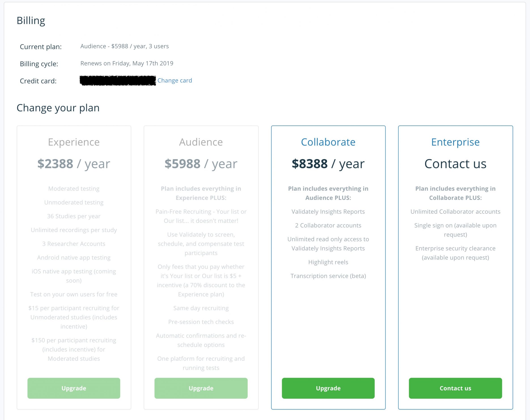Click Transcription service (beta) feature
This screenshot has width=530, height=420.
coord(328,276)
